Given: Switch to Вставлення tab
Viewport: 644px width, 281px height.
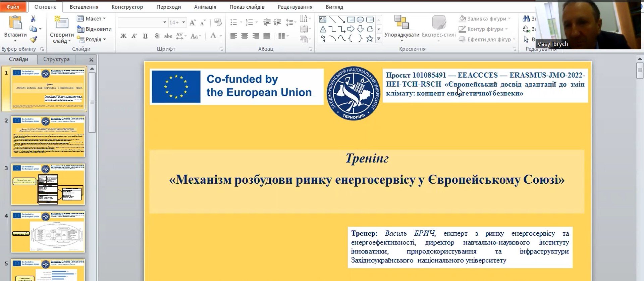Looking at the screenshot, I should [84, 7].
